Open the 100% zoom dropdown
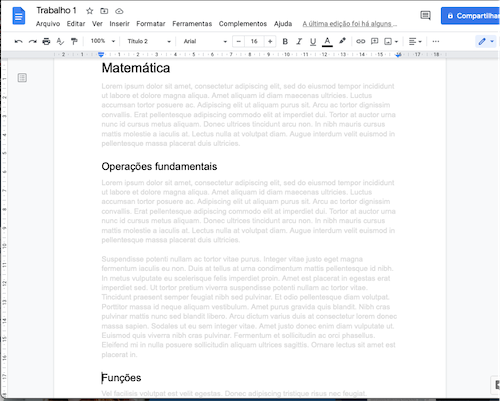 click(103, 41)
